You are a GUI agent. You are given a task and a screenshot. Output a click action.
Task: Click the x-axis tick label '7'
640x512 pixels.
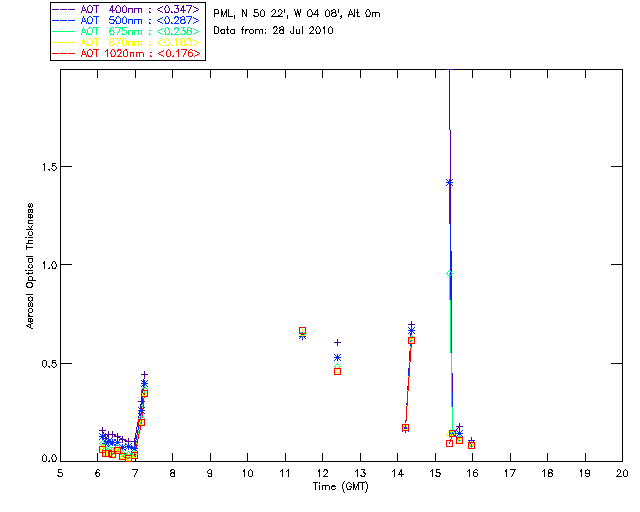(x=135, y=473)
